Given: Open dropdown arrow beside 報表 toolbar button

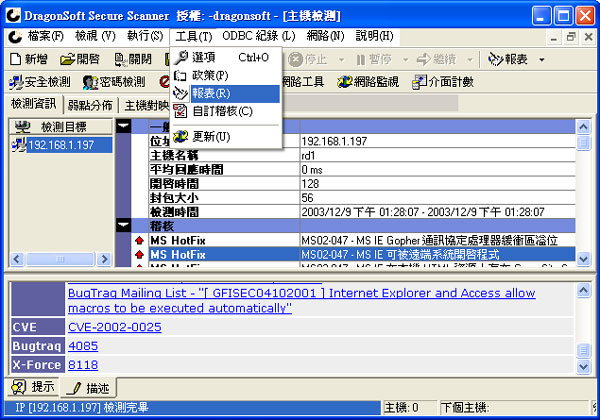Looking at the screenshot, I should point(541,60).
